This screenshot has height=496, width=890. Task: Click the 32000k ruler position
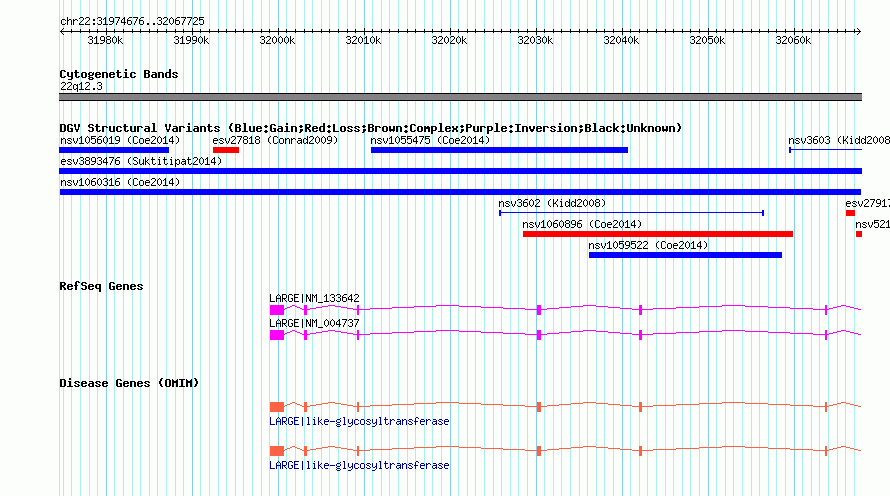(x=277, y=40)
